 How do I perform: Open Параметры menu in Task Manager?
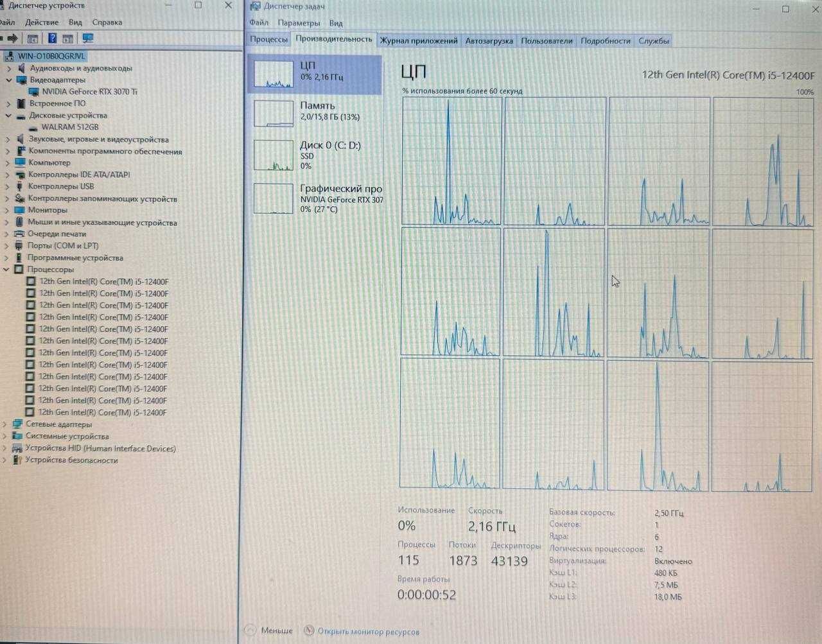pos(299,22)
